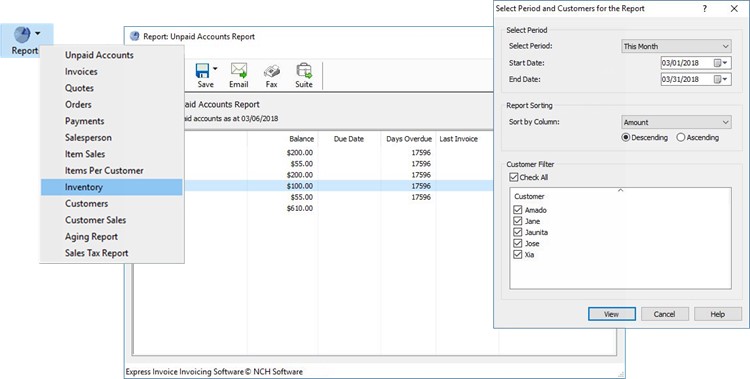
Task: Close the Select Period dialog
Action: (734, 9)
